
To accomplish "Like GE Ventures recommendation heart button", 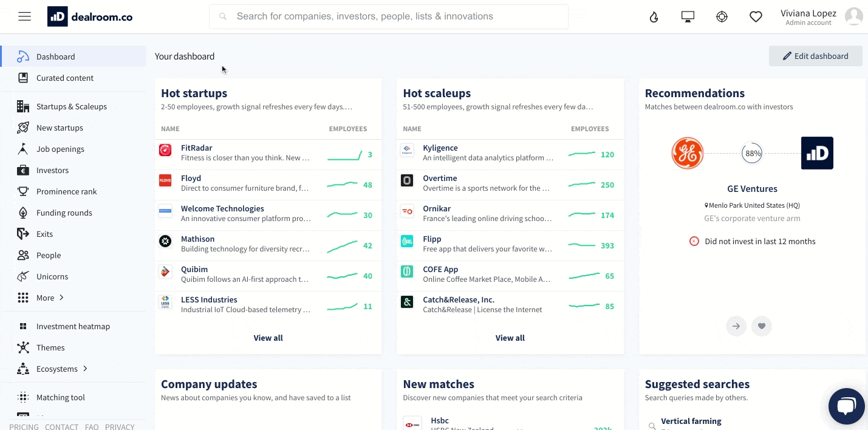I will tap(762, 326).
